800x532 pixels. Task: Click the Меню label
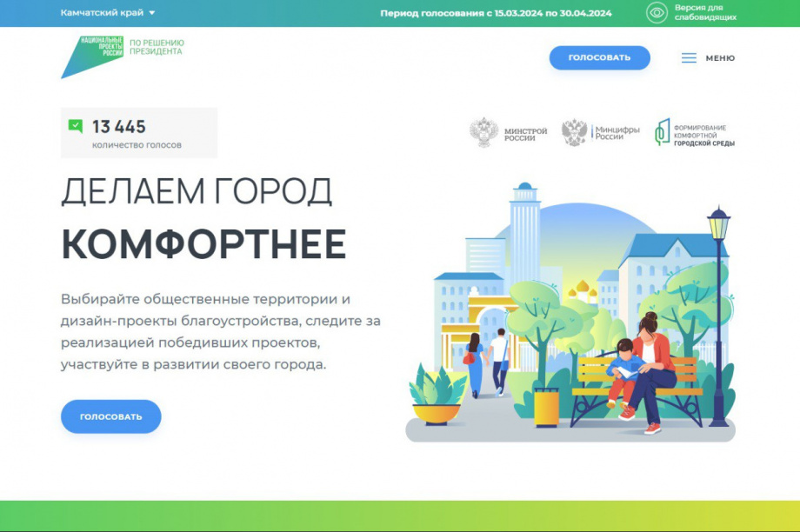coord(720,58)
